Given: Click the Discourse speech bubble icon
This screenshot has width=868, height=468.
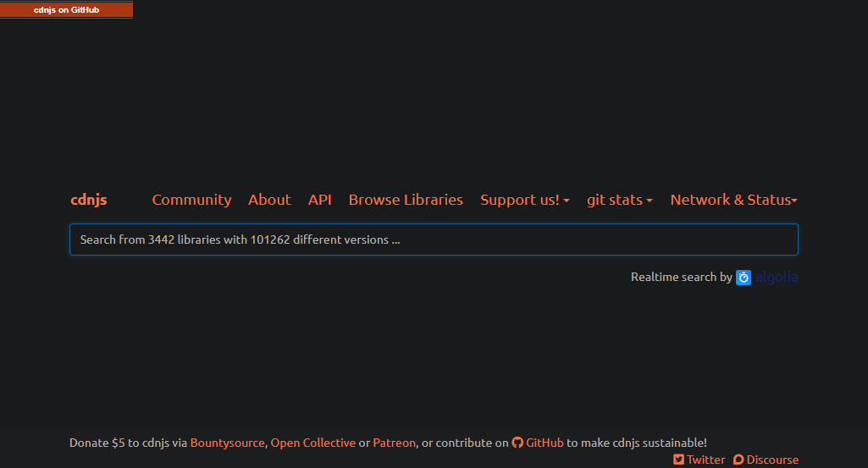Looking at the screenshot, I should tap(738, 460).
